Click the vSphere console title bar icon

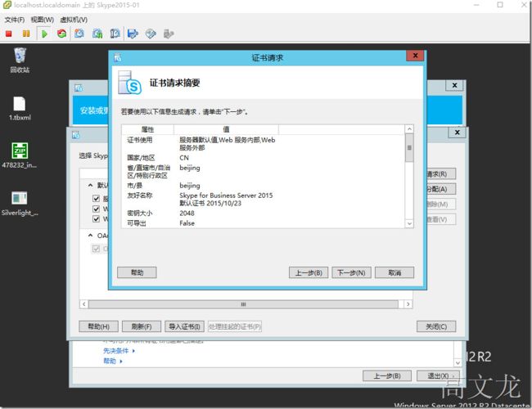[7, 5]
